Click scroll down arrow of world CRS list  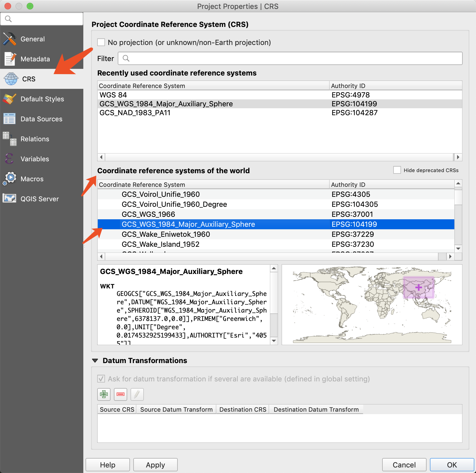click(x=458, y=249)
